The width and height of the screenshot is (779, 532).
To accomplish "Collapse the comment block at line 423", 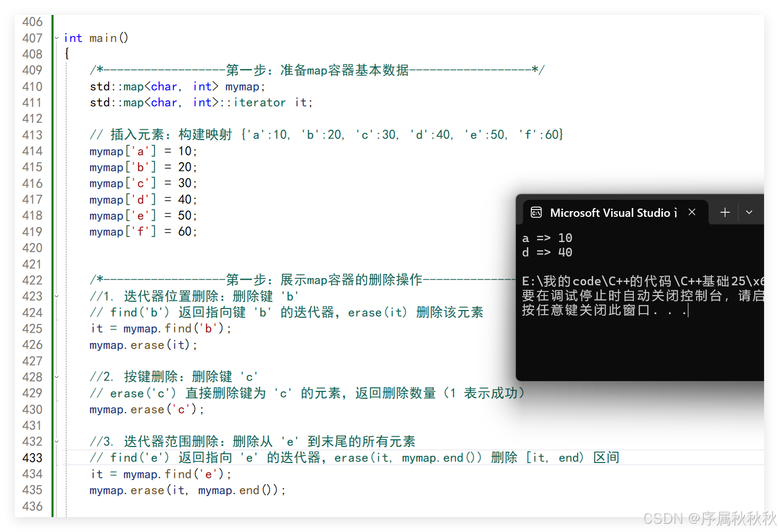I will [x=57, y=297].
